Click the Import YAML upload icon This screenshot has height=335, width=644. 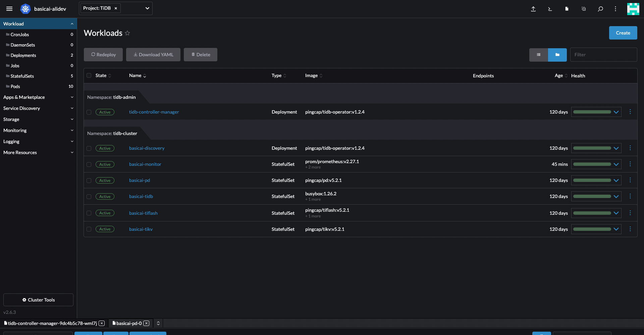click(x=533, y=9)
